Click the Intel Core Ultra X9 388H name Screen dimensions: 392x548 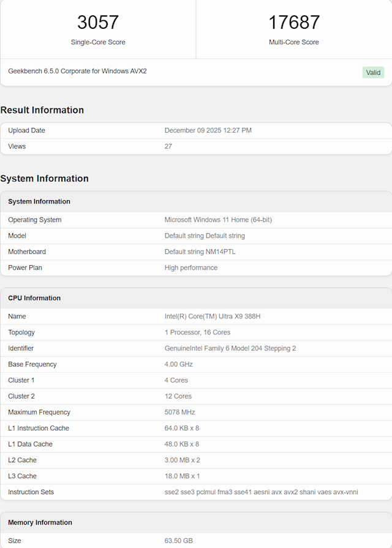(x=212, y=317)
